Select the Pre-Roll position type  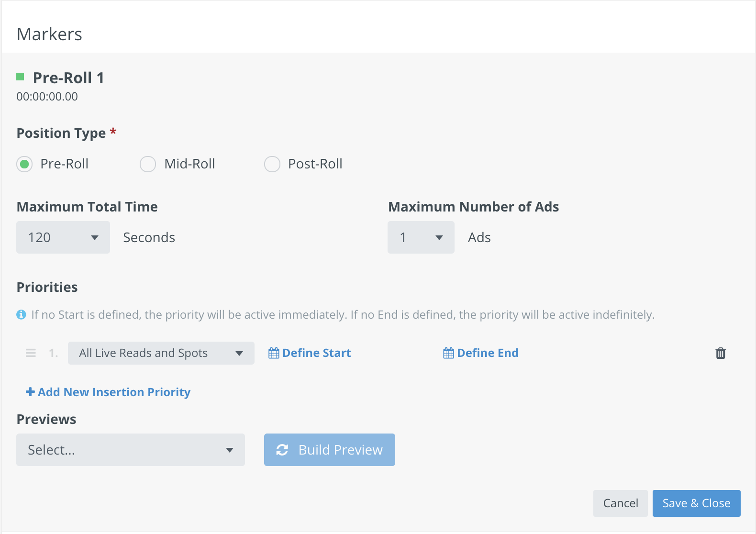[24, 164]
